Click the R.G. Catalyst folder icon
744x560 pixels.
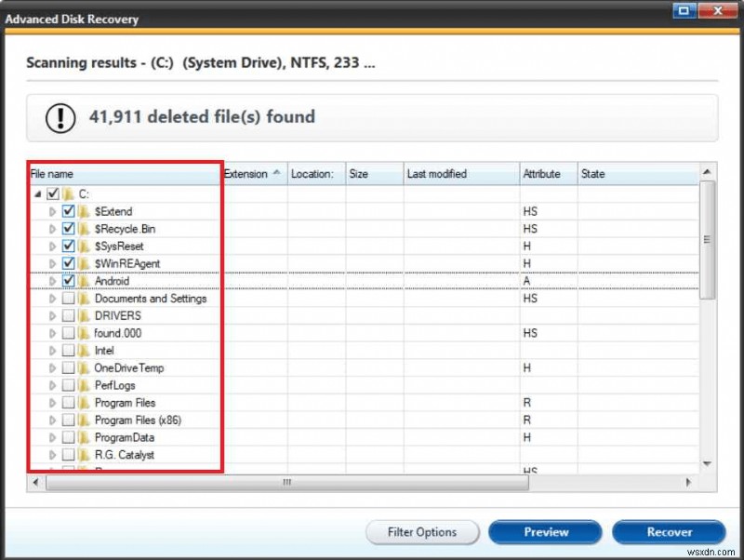85,455
